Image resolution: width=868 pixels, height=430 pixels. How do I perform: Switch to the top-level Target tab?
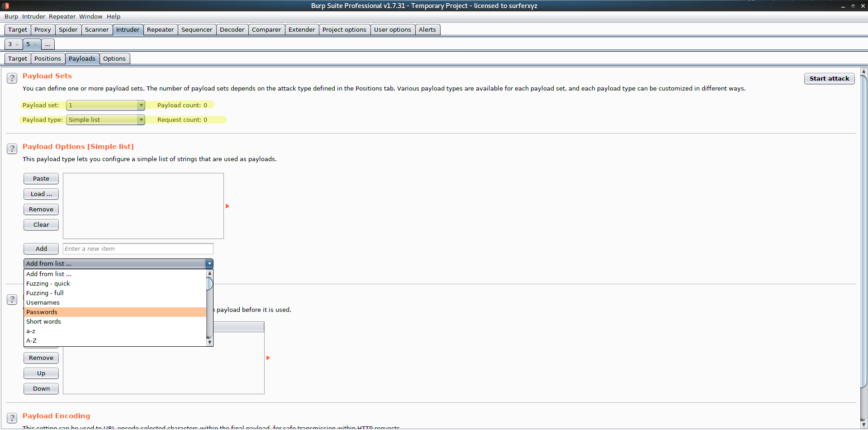pos(18,29)
